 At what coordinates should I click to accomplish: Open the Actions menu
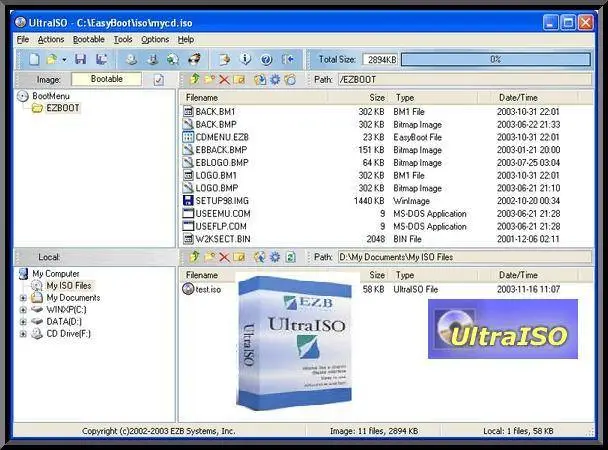[x=51, y=39]
